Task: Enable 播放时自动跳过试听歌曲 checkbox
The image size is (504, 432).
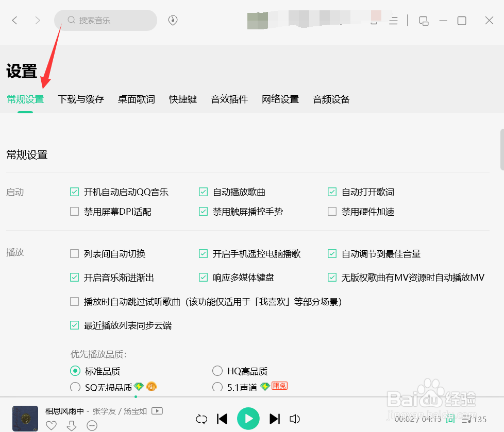Action: [x=75, y=302]
